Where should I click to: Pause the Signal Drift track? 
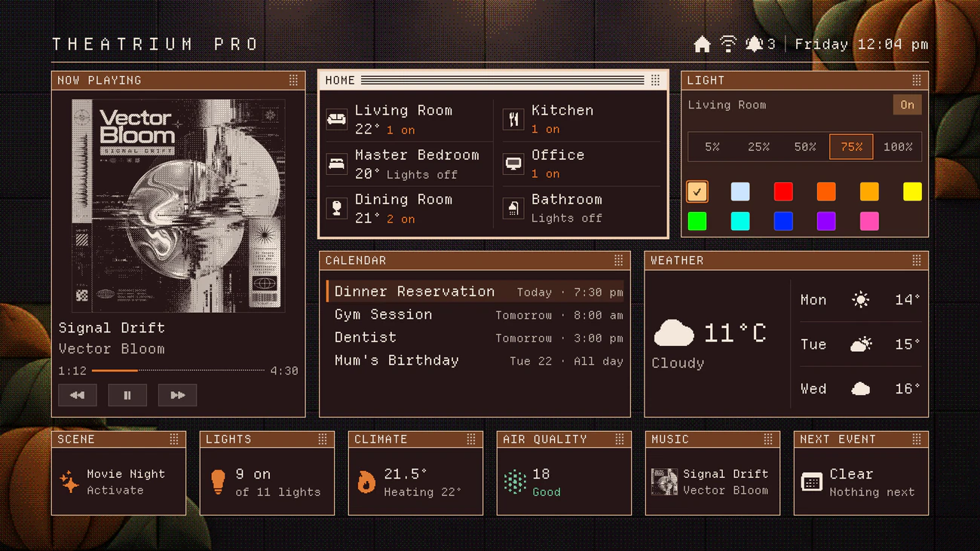(x=127, y=395)
